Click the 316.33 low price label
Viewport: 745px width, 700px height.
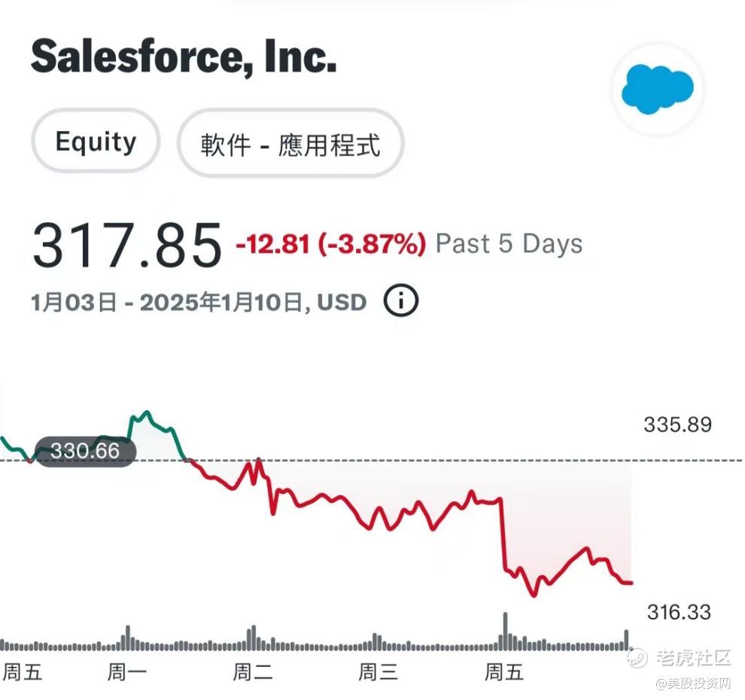(678, 612)
